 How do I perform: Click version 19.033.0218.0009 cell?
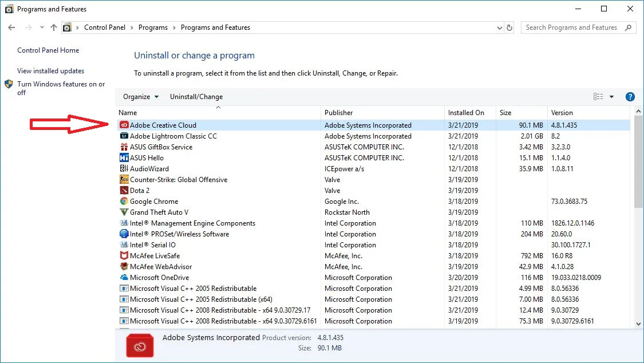pyautogui.click(x=576, y=277)
